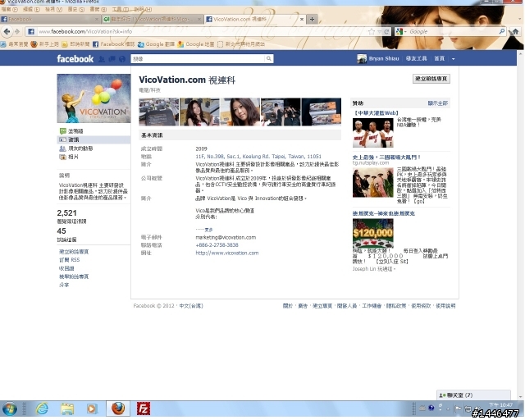Click the Google 地圖 bookmark
Screen dimensions: 525x420
[196, 44]
